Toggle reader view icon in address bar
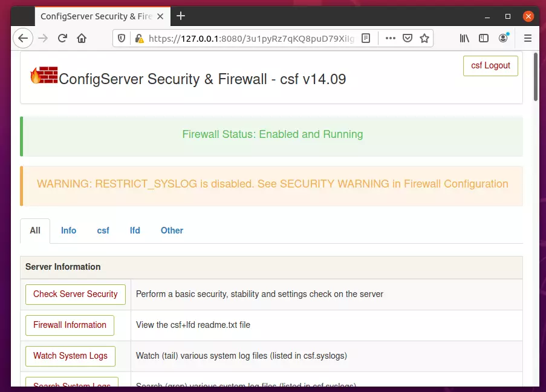Image resolution: width=546 pixels, height=392 pixels. [x=366, y=38]
